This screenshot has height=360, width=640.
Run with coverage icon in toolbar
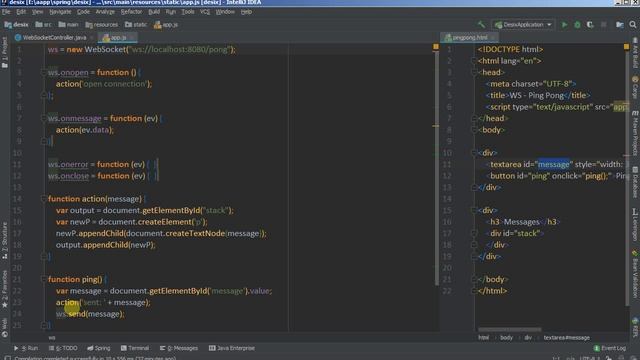click(x=590, y=25)
